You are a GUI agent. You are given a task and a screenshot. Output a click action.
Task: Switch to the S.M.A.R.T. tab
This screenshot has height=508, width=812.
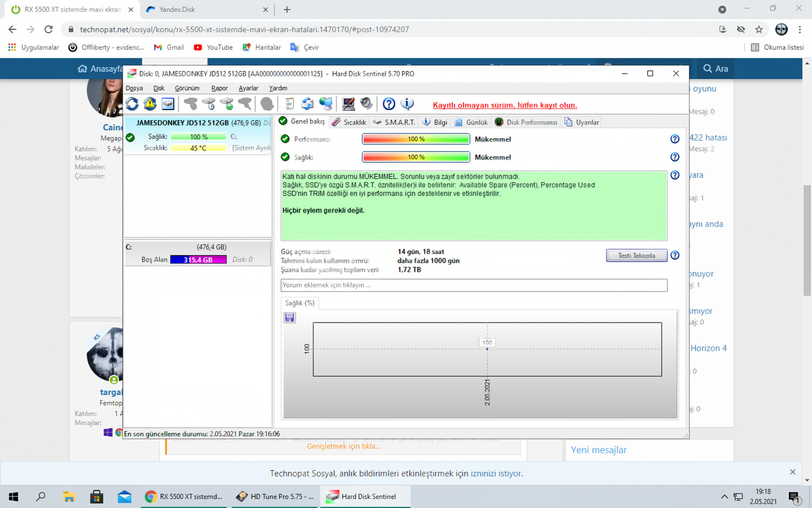point(394,122)
